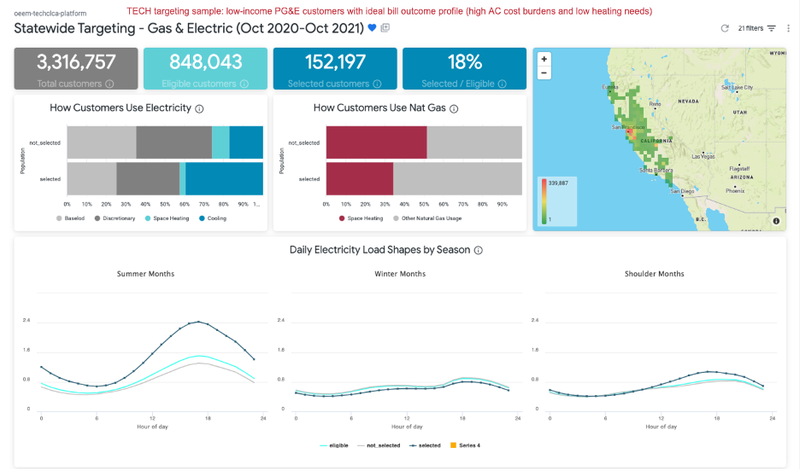Zoom out on the California map
Viewport: 800px width, 471px height.
pyautogui.click(x=544, y=73)
